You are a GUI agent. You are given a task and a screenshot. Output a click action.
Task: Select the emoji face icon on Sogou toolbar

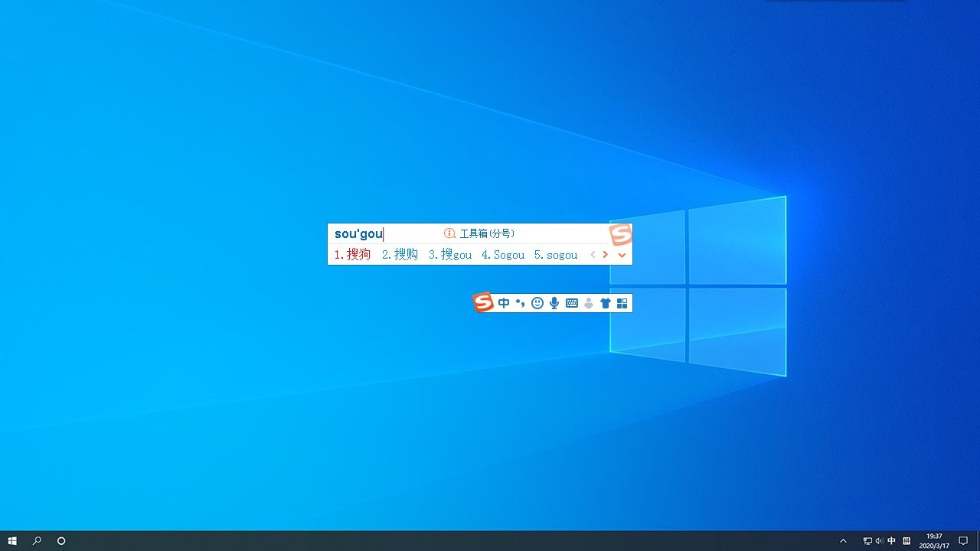click(x=537, y=302)
